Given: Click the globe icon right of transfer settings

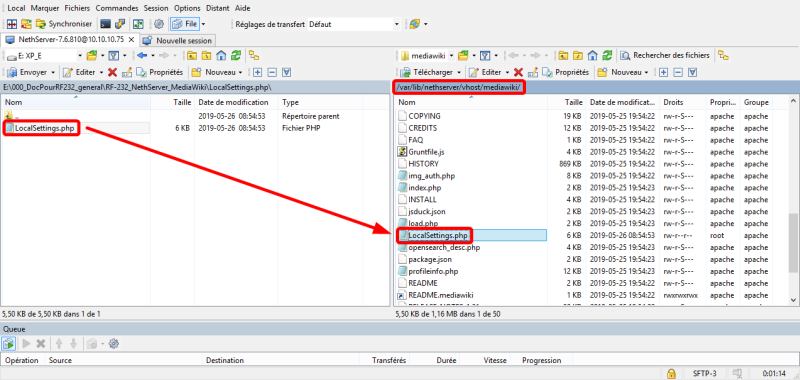Looking at the screenshot, I should 414,24.
